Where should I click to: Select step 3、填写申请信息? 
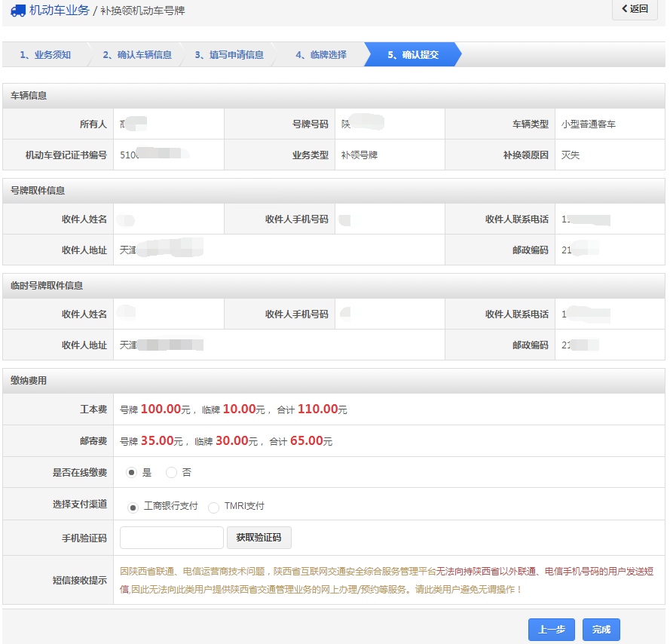(x=229, y=55)
